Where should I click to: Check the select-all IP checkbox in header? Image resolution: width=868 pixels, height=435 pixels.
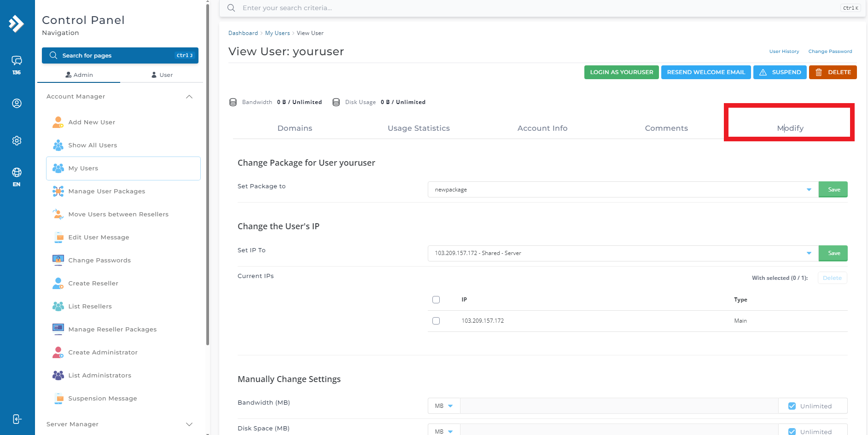(x=436, y=300)
